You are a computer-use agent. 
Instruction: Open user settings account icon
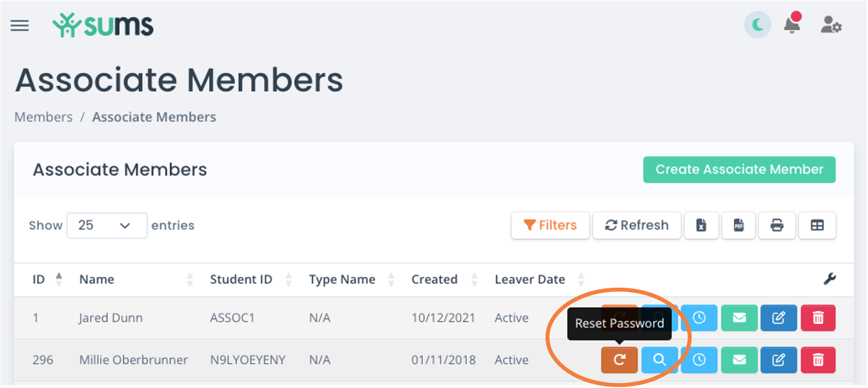[x=831, y=25]
